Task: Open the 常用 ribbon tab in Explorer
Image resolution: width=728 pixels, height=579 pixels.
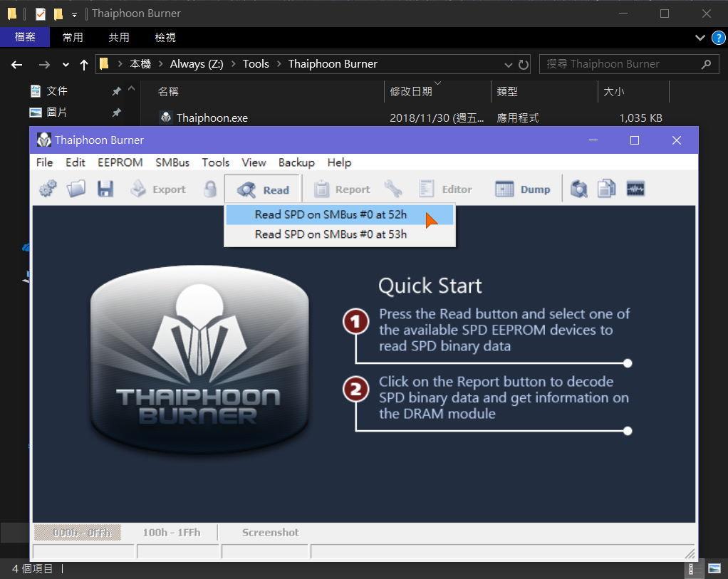Action: click(x=73, y=37)
